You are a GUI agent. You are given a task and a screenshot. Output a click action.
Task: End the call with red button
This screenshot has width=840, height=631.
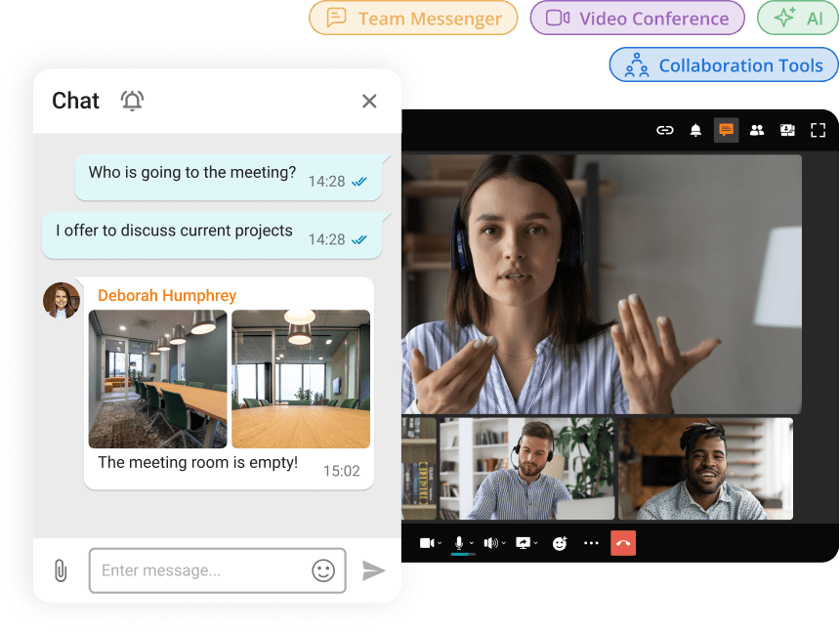click(x=623, y=543)
